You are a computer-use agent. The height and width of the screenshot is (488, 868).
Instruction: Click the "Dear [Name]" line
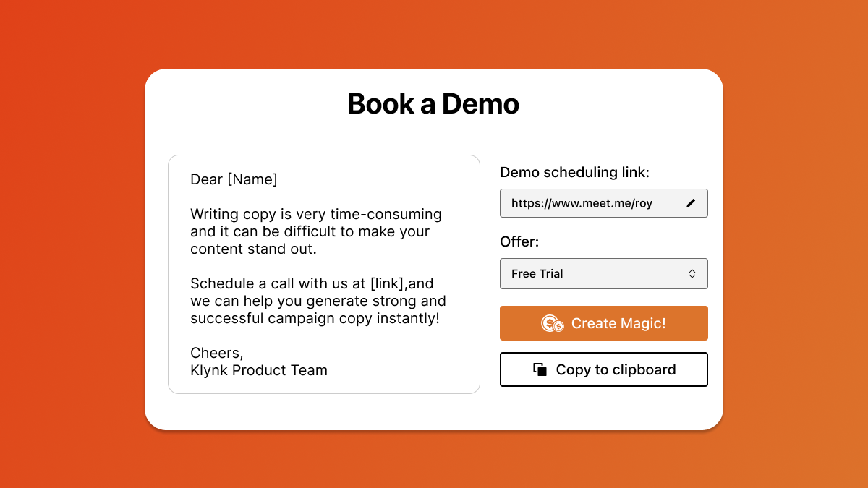point(234,179)
